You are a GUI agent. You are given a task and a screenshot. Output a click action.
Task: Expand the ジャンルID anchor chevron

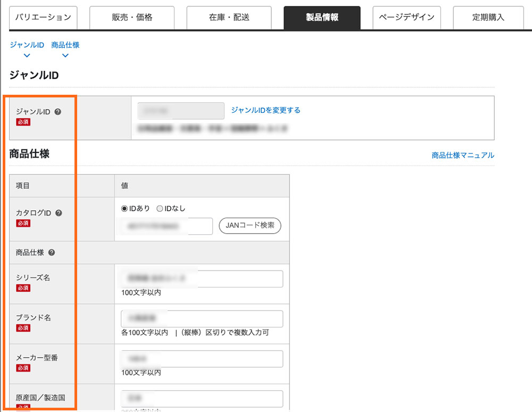coord(27,55)
